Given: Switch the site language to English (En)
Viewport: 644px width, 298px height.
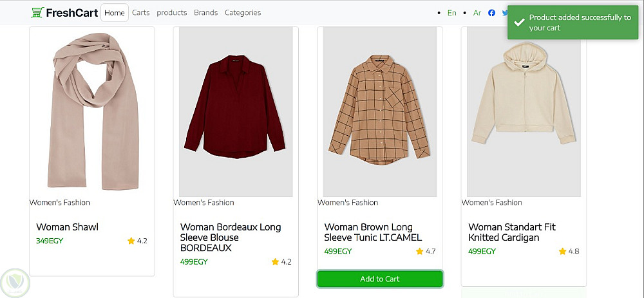Looking at the screenshot, I should [452, 13].
